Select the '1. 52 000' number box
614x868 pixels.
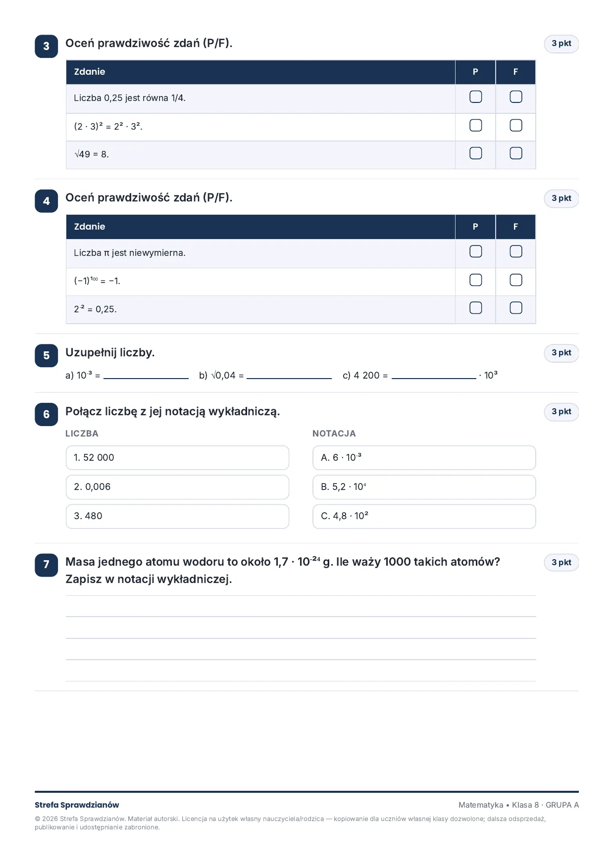(x=177, y=458)
